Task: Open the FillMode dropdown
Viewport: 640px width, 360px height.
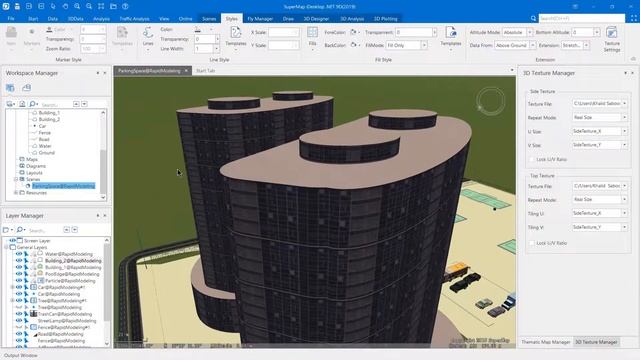Action: point(424,45)
